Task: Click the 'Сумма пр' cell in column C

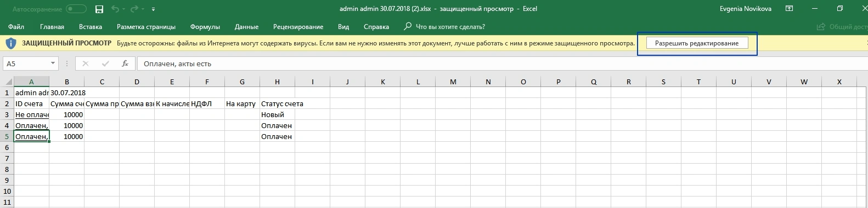Action: click(x=102, y=103)
